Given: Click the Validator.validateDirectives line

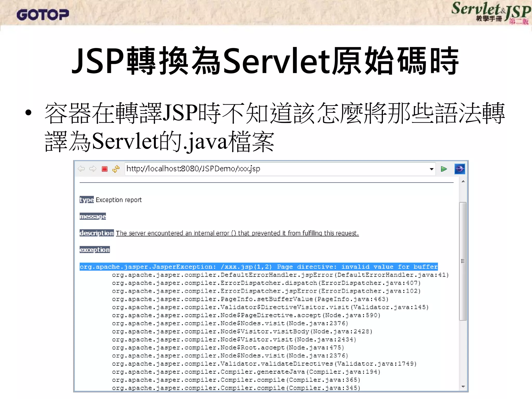Looking at the screenshot, I should coord(264,364).
